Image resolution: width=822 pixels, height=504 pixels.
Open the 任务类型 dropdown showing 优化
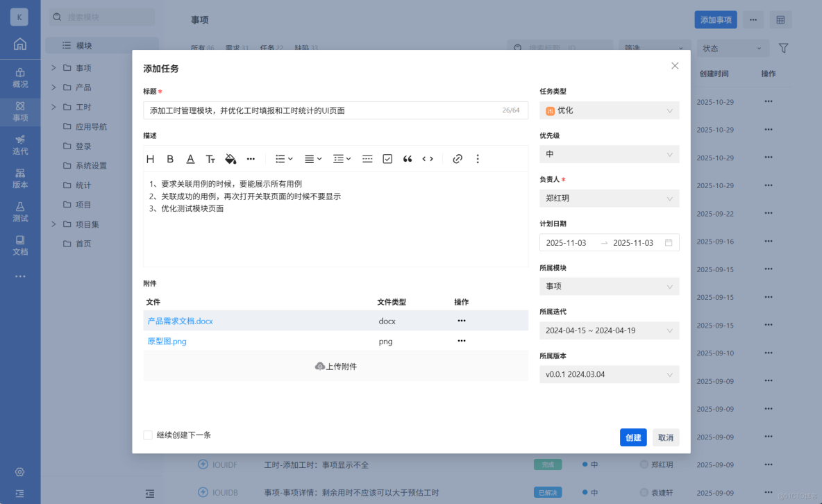point(609,110)
